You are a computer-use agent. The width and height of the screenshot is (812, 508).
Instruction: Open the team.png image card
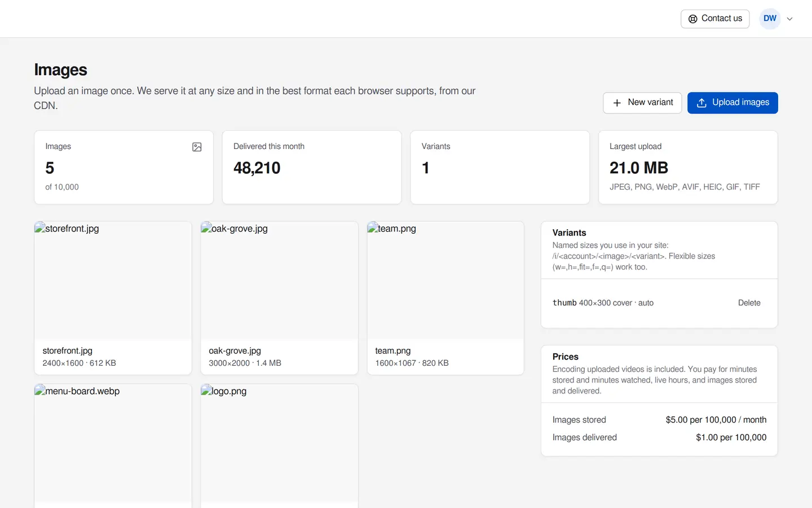point(445,298)
